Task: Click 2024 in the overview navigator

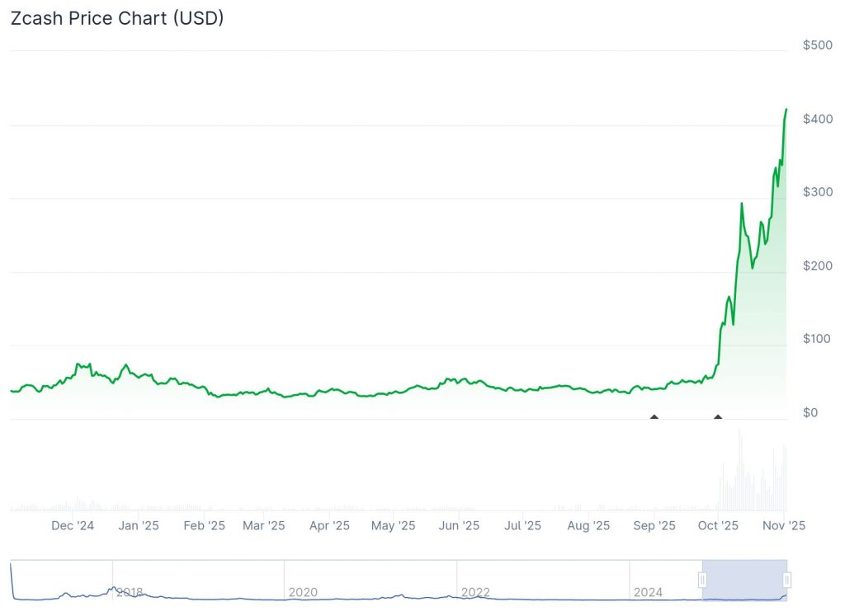Action: pos(648,592)
